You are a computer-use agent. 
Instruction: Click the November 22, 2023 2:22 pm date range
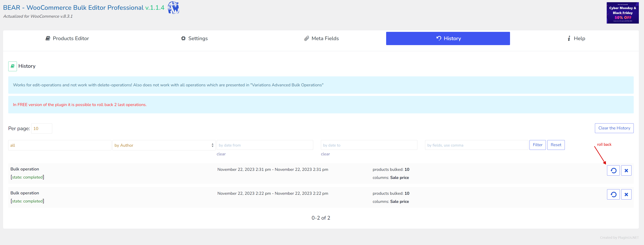tap(273, 193)
